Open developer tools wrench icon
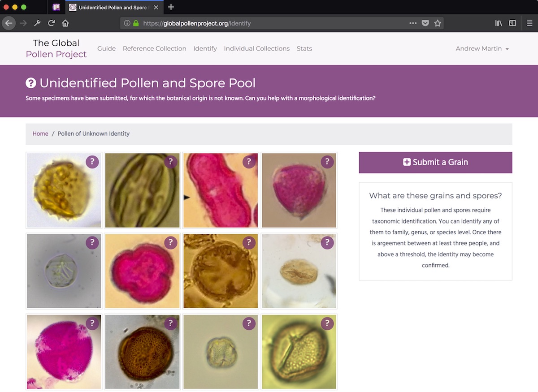Screen dimensions: 538x392 click(38, 23)
